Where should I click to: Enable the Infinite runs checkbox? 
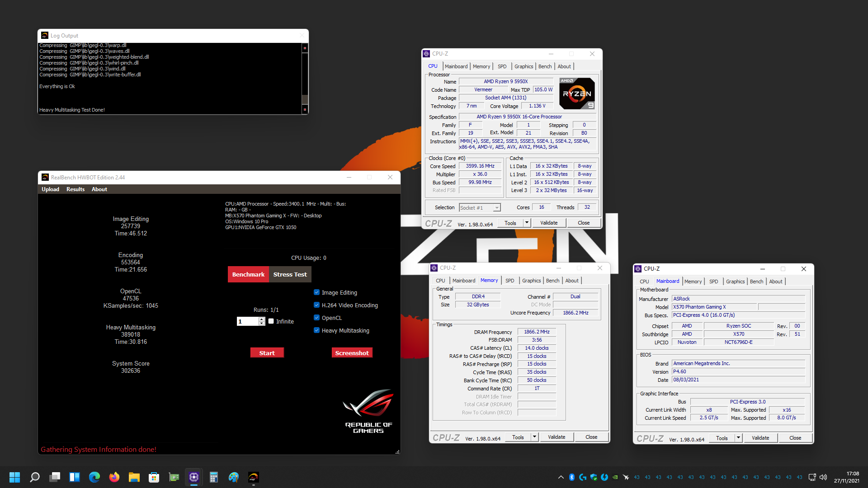pos(271,321)
